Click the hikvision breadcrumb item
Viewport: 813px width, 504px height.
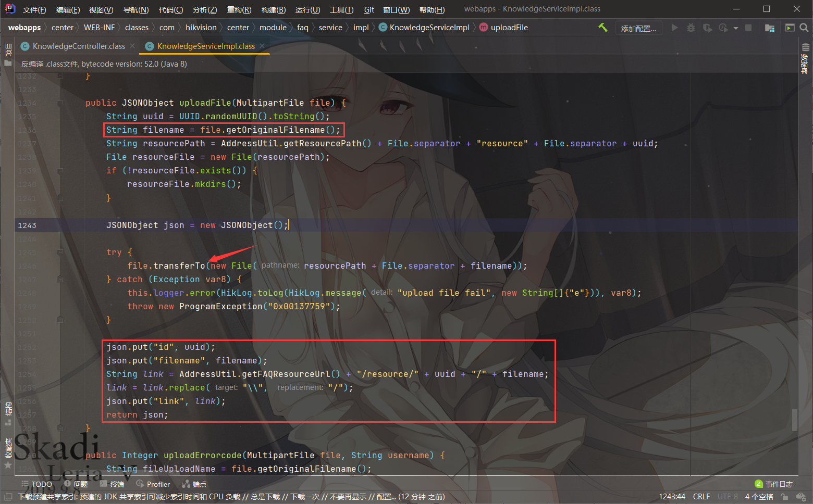(x=201, y=28)
